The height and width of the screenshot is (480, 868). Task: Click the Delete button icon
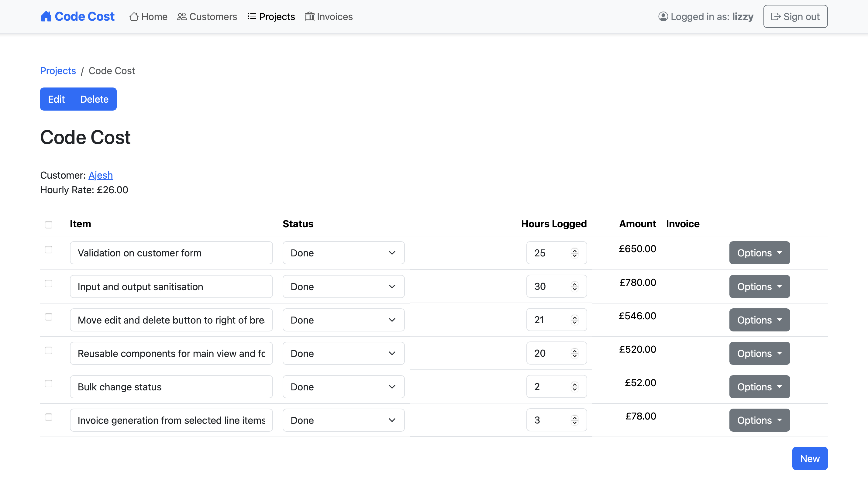coord(94,99)
